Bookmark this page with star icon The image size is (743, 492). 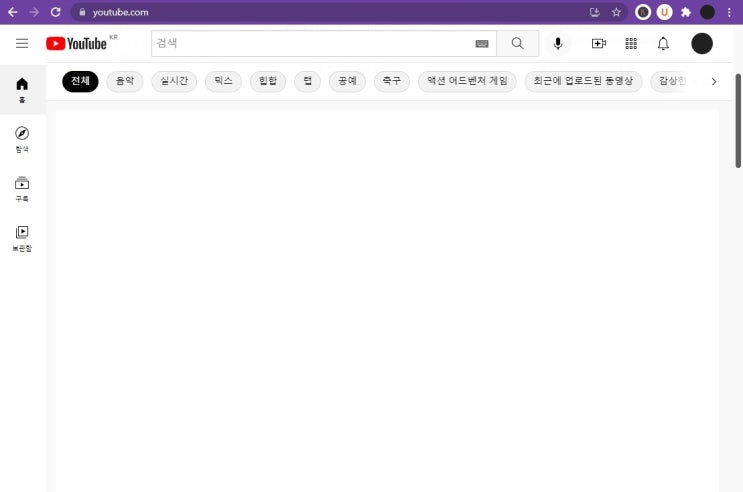[616, 12]
